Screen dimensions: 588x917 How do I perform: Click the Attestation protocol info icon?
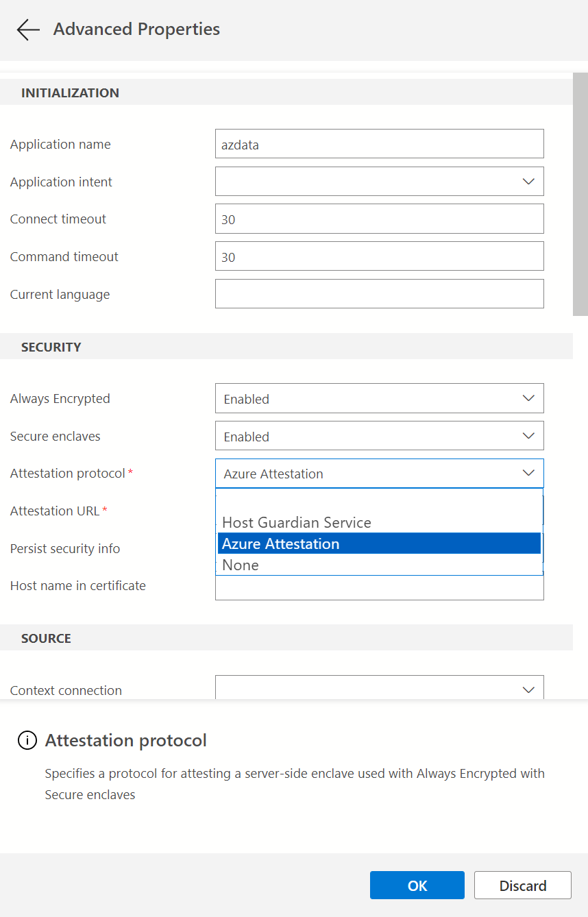27,740
